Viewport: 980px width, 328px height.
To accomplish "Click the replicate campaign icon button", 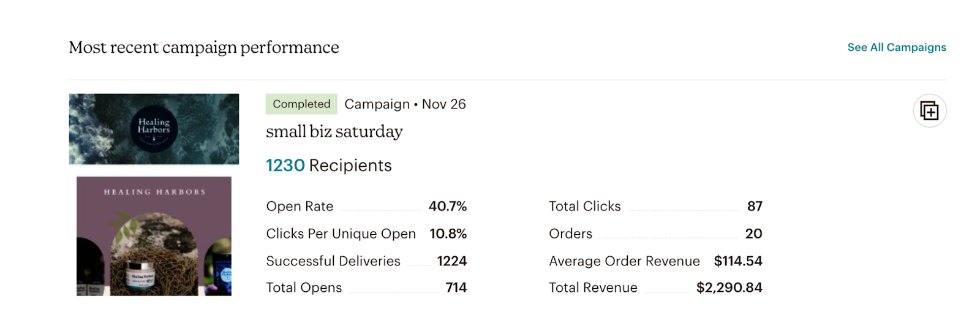I will pyautogui.click(x=929, y=111).
